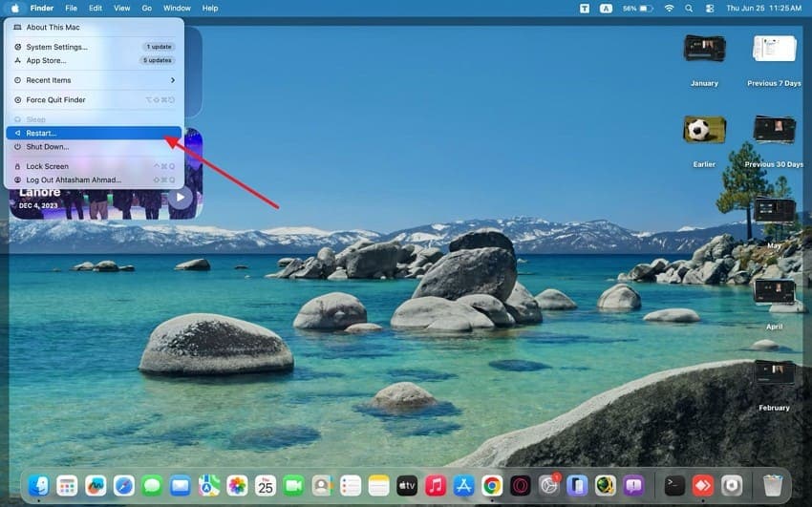The image size is (812, 507).
Task: Open the File menu
Action: click(x=71, y=9)
